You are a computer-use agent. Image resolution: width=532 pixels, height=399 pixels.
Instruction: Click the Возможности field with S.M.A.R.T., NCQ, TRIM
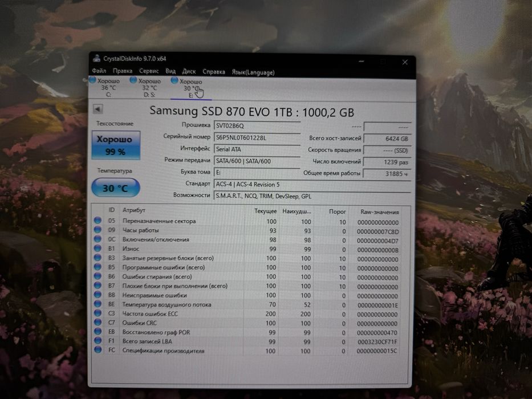(x=312, y=196)
